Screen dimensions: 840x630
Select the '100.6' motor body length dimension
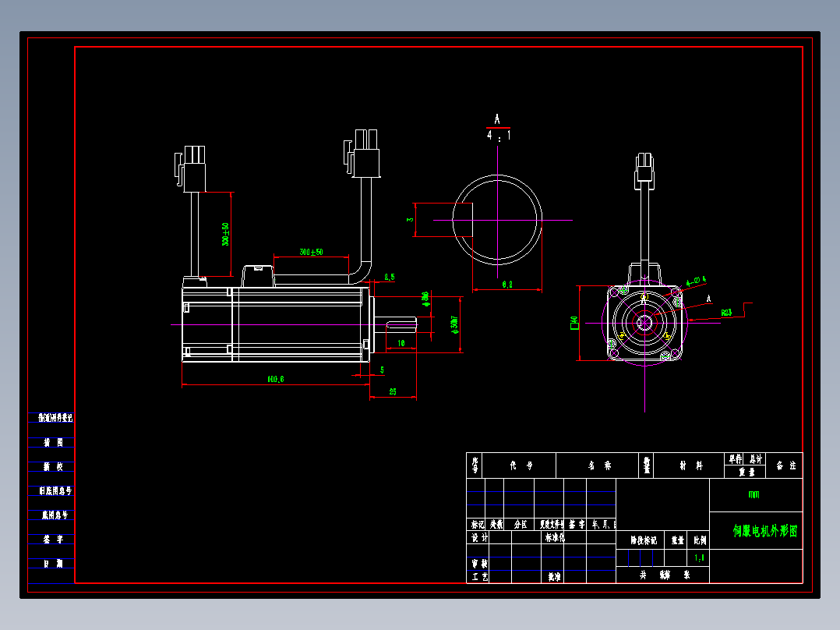275,379
